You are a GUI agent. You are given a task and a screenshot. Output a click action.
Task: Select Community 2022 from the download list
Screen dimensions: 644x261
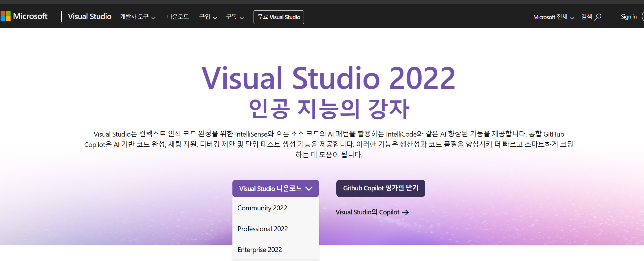tap(276, 208)
